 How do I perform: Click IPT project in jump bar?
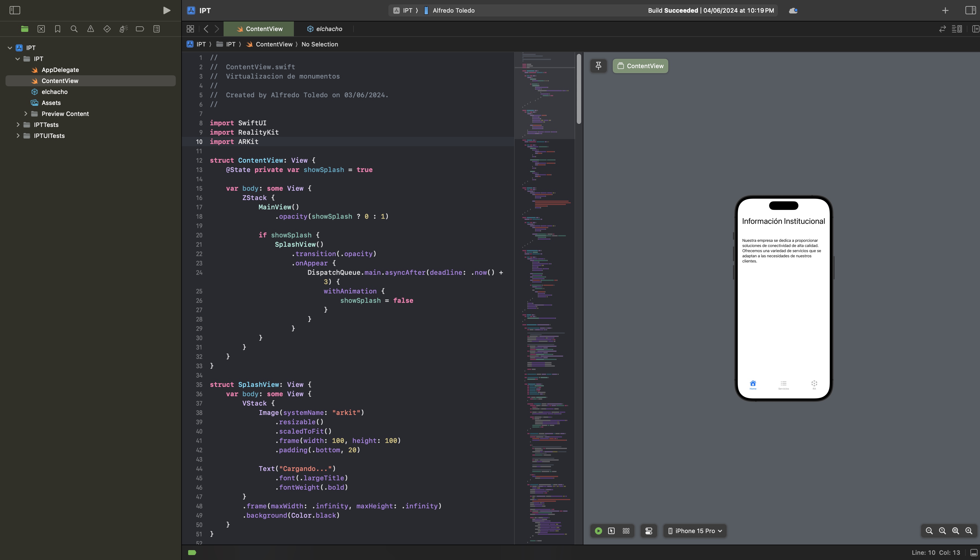tap(196, 44)
